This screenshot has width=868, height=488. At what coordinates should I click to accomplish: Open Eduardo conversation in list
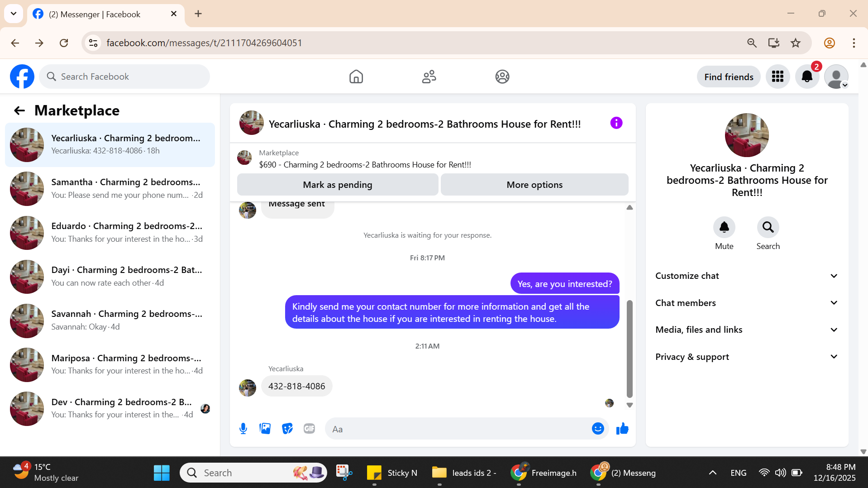point(110,233)
